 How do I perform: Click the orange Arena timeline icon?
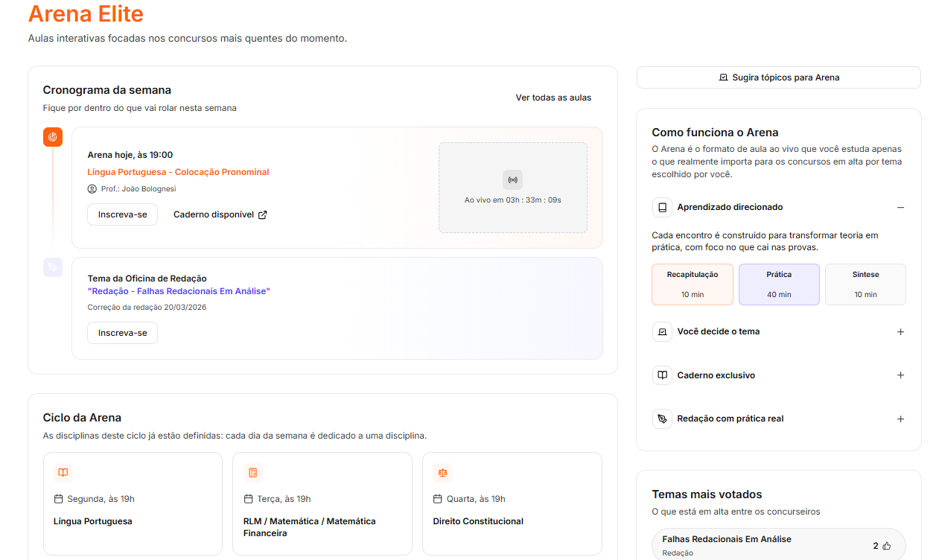click(53, 137)
